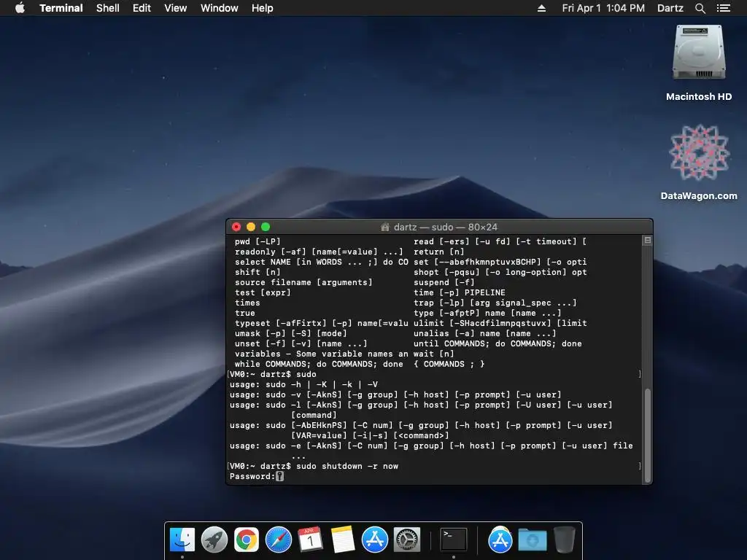Open the Trash in the Dock
This screenshot has width=747, height=560.
[564, 540]
